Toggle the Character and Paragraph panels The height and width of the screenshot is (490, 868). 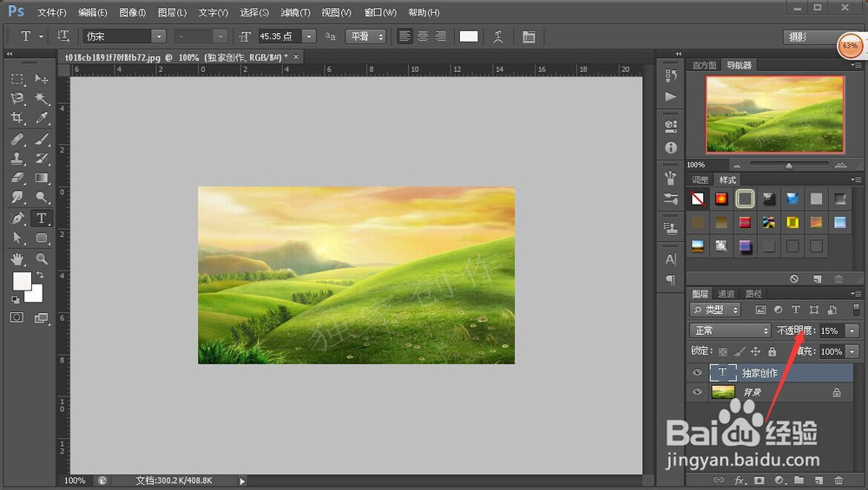tap(529, 36)
